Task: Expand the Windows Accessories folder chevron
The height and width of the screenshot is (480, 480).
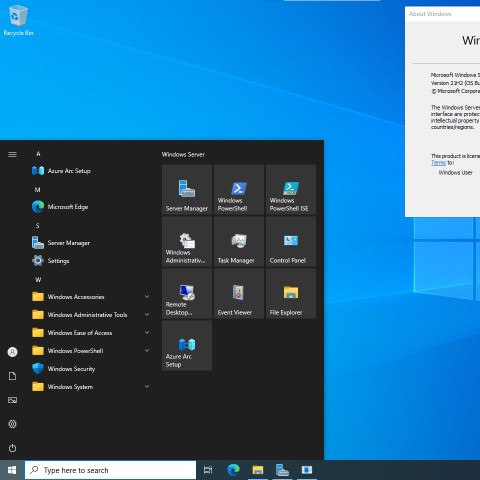Action: pyautogui.click(x=147, y=296)
